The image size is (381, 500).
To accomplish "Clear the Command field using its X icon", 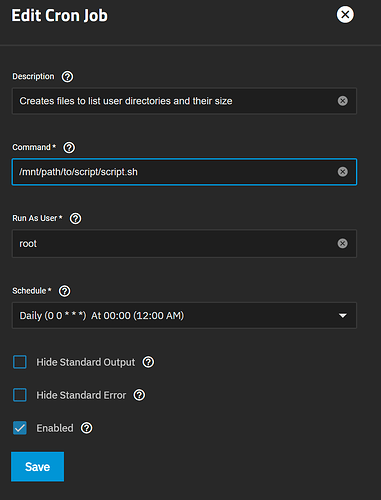I will click(342, 172).
